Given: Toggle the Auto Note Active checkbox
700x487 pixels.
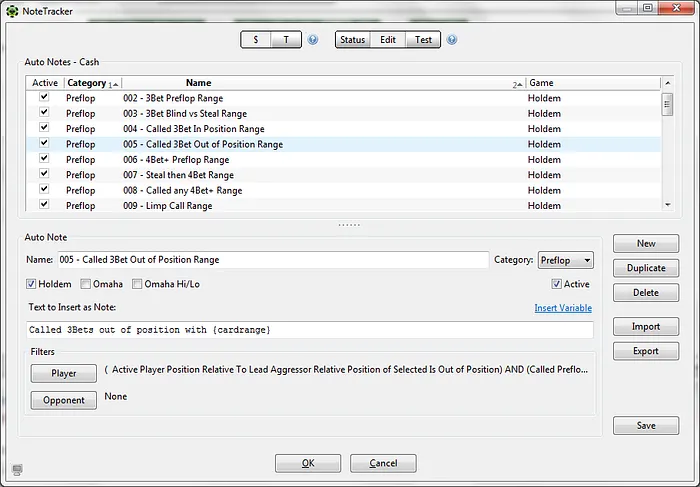Looking at the screenshot, I should click(x=556, y=284).
